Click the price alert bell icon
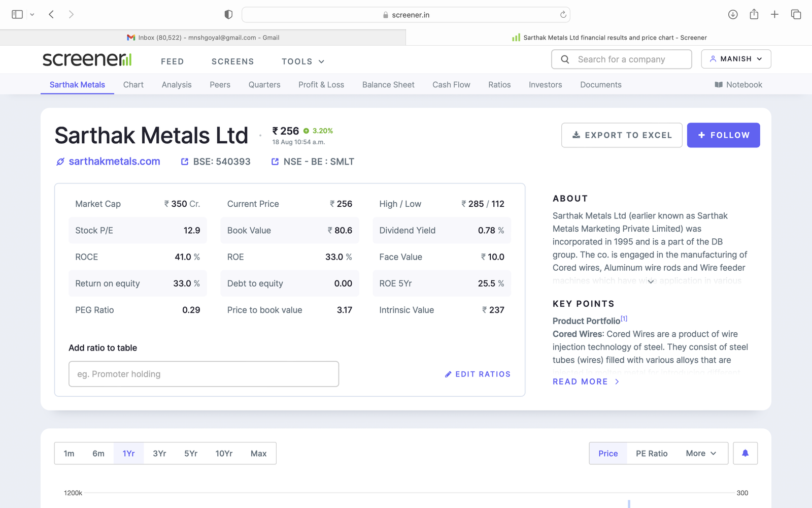Image resolution: width=812 pixels, height=508 pixels. point(745,453)
